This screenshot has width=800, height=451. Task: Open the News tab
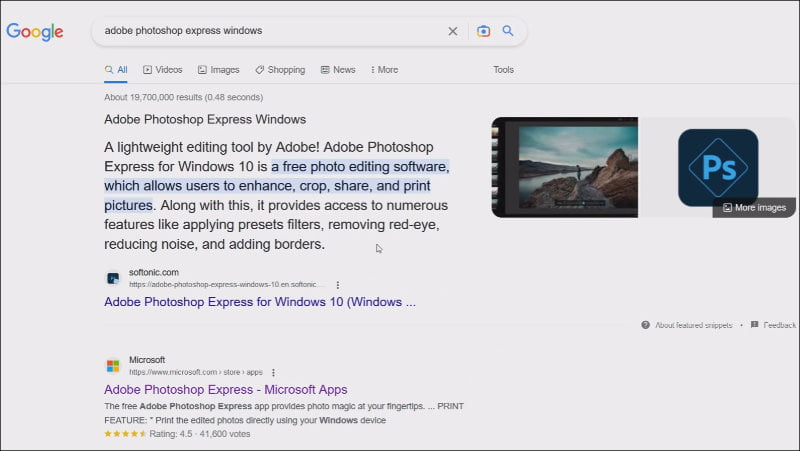coord(338,70)
